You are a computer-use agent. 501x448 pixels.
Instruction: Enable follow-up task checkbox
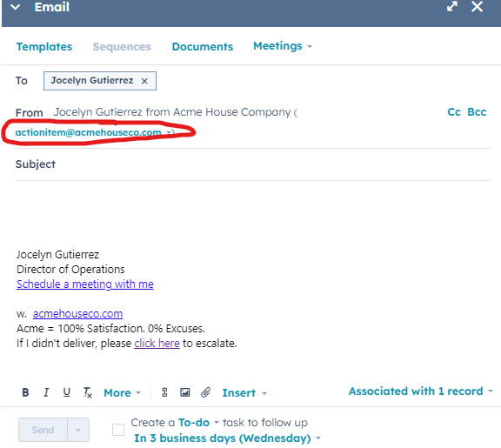tap(118, 430)
